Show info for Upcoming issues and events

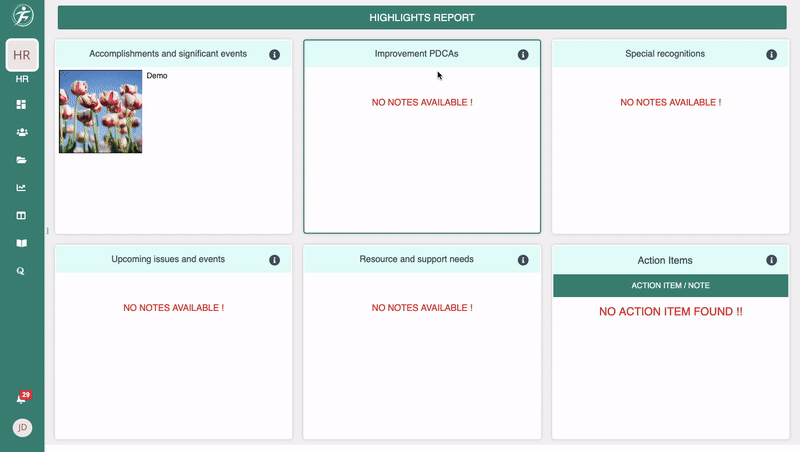click(x=274, y=260)
